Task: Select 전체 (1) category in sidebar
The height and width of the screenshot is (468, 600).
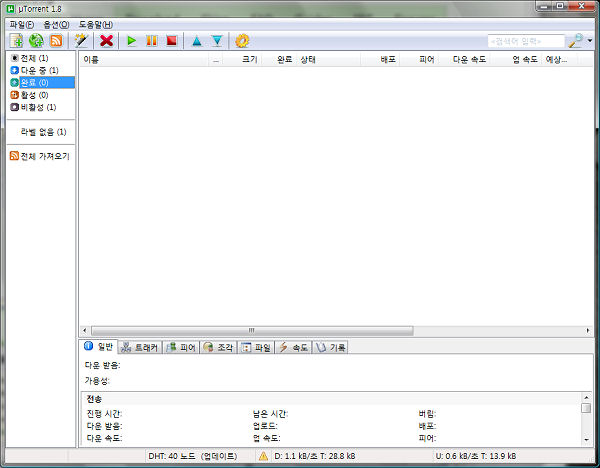Action: (30, 58)
